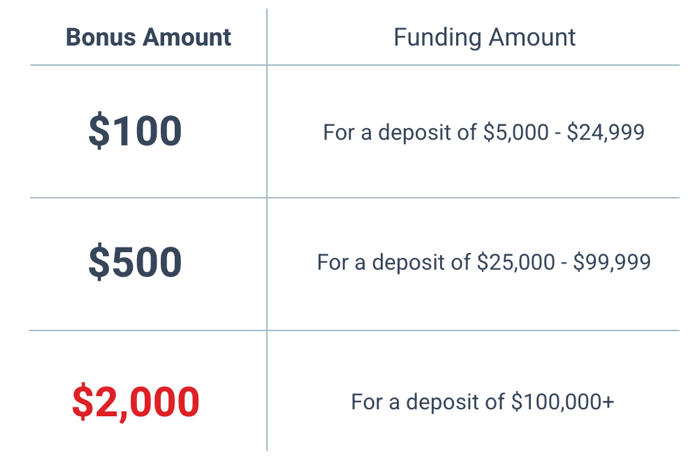Select the red $2,000 bonus amount
The height and width of the screenshot is (457, 700).
point(135,402)
